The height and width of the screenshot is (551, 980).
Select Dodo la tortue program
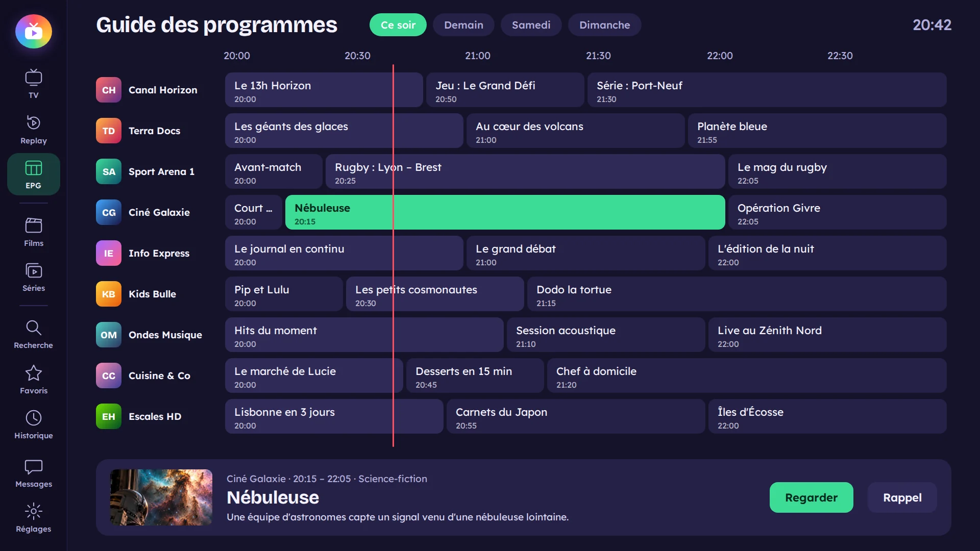click(x=737, y=294)
